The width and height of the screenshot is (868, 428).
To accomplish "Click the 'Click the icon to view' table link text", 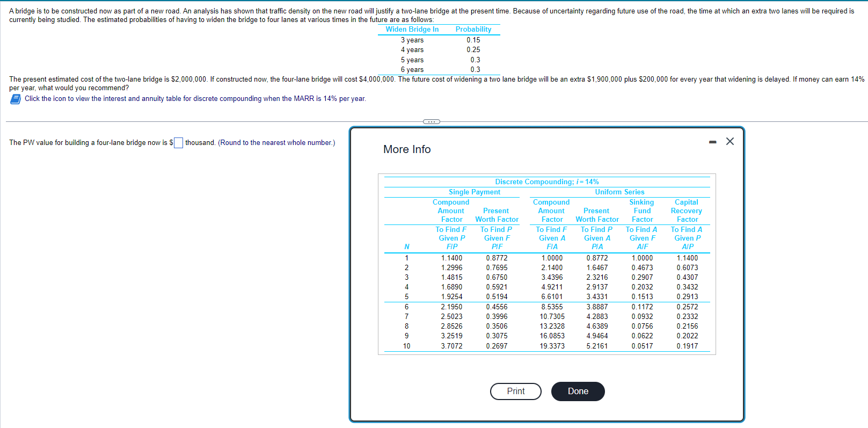I will click(x=195, y=99).
